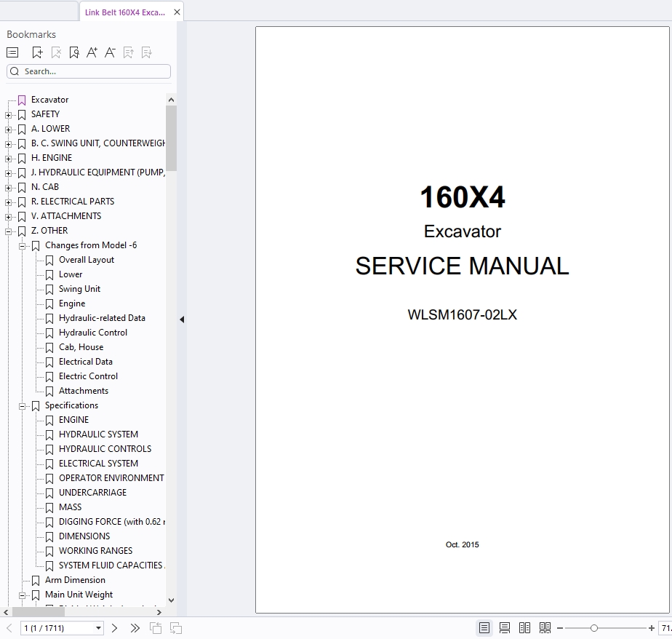Go to the previous page arrow
This screenshot has height=639, width=672.
pos(9,628)
